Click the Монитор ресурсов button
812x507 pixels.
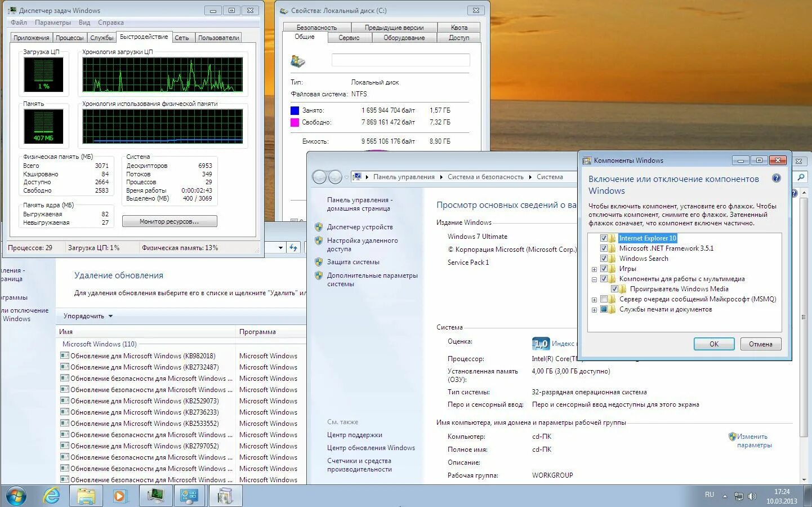pos(169,221)
